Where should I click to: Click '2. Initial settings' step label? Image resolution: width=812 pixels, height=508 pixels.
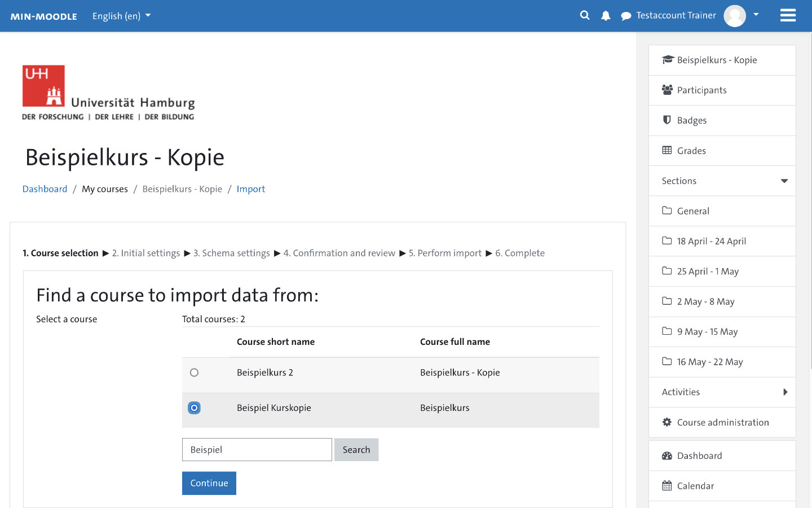click(146, 253)
